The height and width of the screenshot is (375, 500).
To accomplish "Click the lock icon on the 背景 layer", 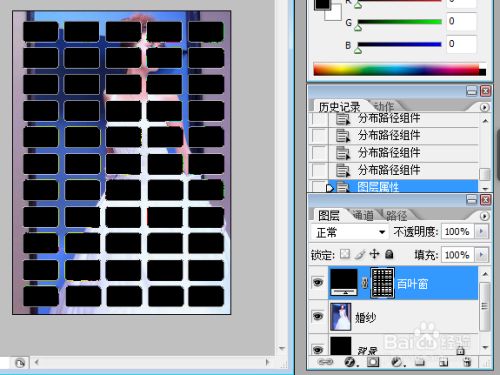I will (x=461, y=350).
